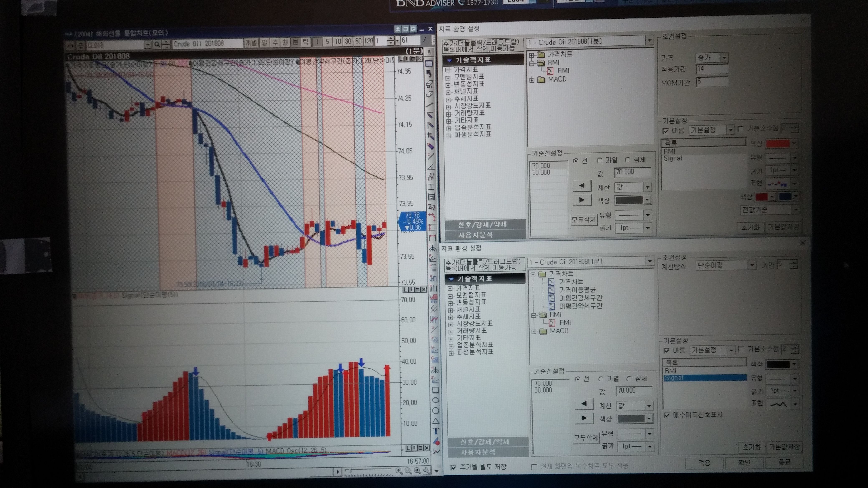Select the 과열 radio button in lower dialog
This screenshot has width=868, height=488.
pyautogui.click(x=601, y=379)
